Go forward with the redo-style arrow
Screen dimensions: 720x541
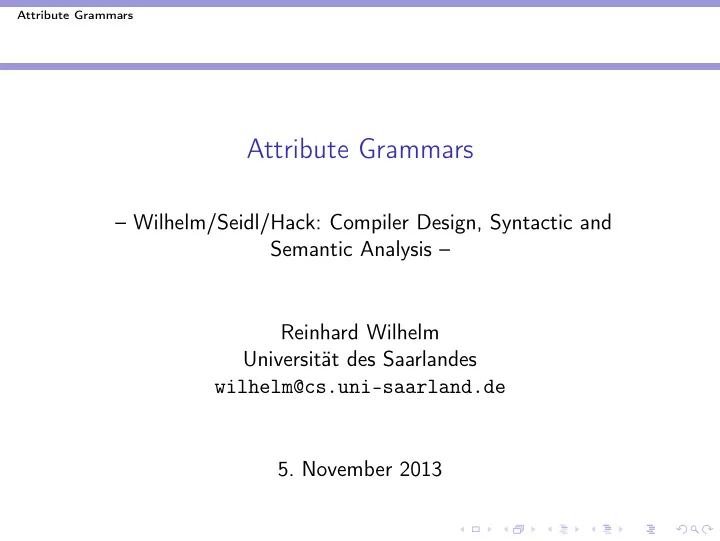708,530
